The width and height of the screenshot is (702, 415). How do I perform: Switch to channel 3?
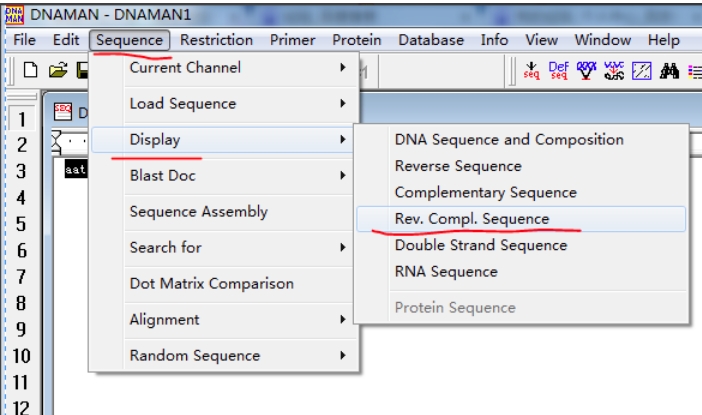(21, 171)
